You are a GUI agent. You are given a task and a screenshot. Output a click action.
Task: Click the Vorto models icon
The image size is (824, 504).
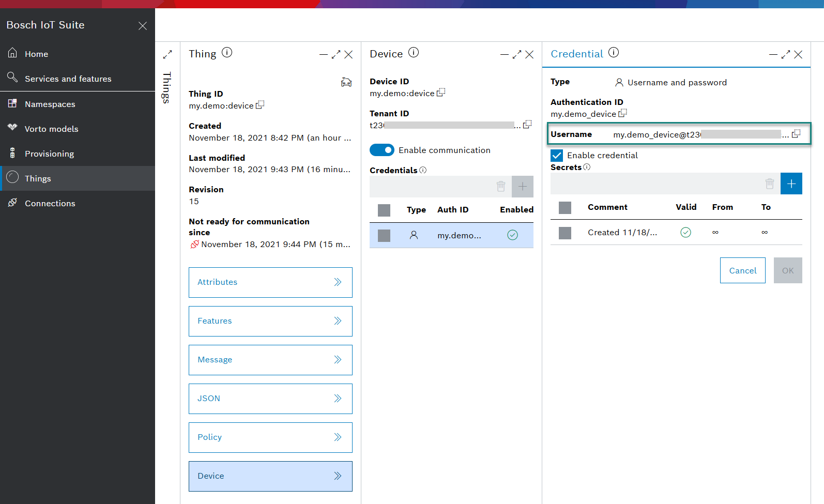tap(12, 128)
